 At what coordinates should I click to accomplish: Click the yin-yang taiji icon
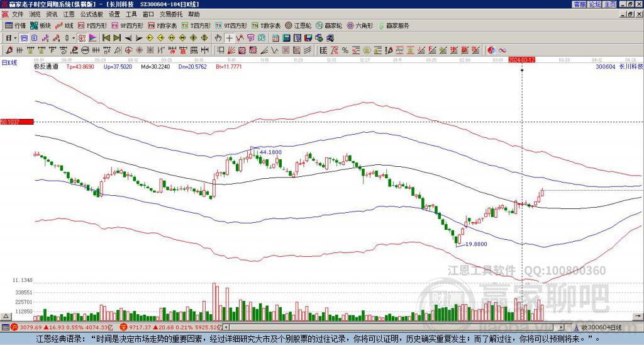click(x=491, y=50)
